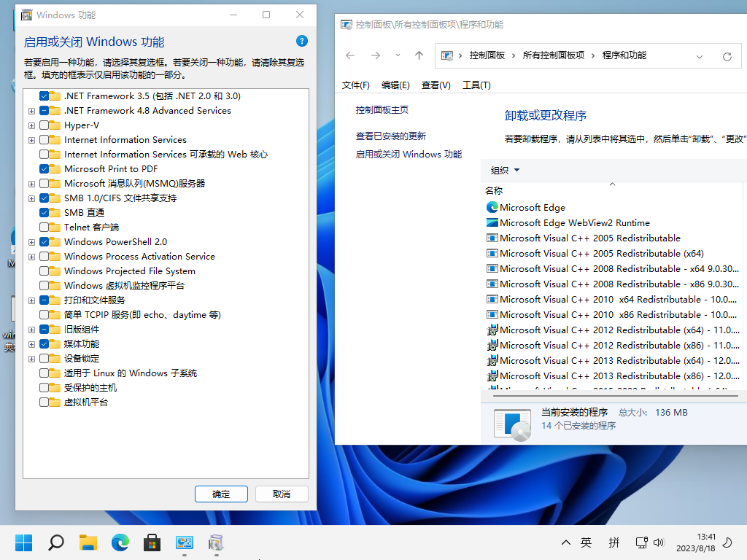Open 查看已安装的更新 link
The image size is (747, 560).
tap(391, 136)
